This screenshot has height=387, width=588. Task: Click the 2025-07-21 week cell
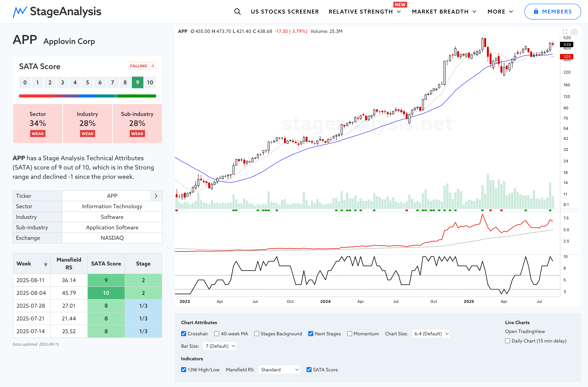[32, 319]
